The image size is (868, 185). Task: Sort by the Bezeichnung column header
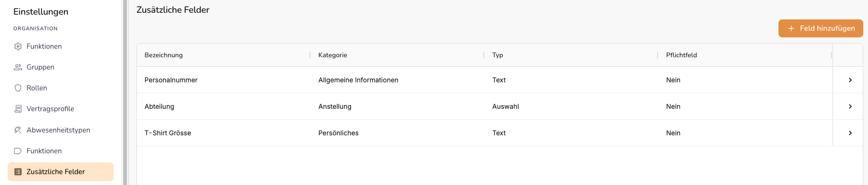click(163, 55)
